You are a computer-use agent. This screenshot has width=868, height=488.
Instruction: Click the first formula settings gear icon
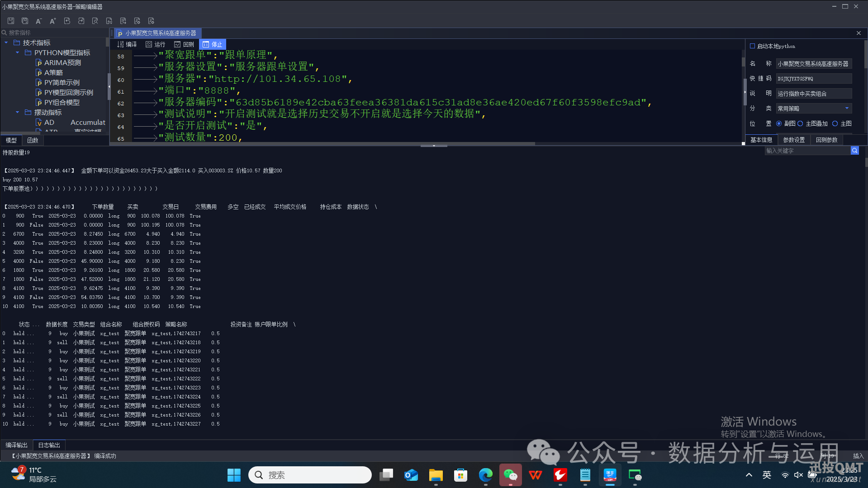(137, 21)
